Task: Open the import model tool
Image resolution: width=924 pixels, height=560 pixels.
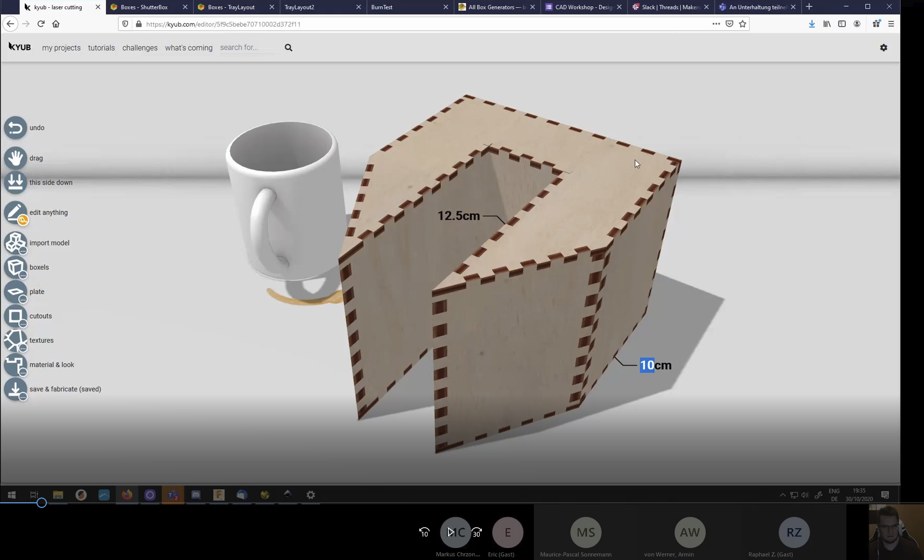Action: pos(15,243)
